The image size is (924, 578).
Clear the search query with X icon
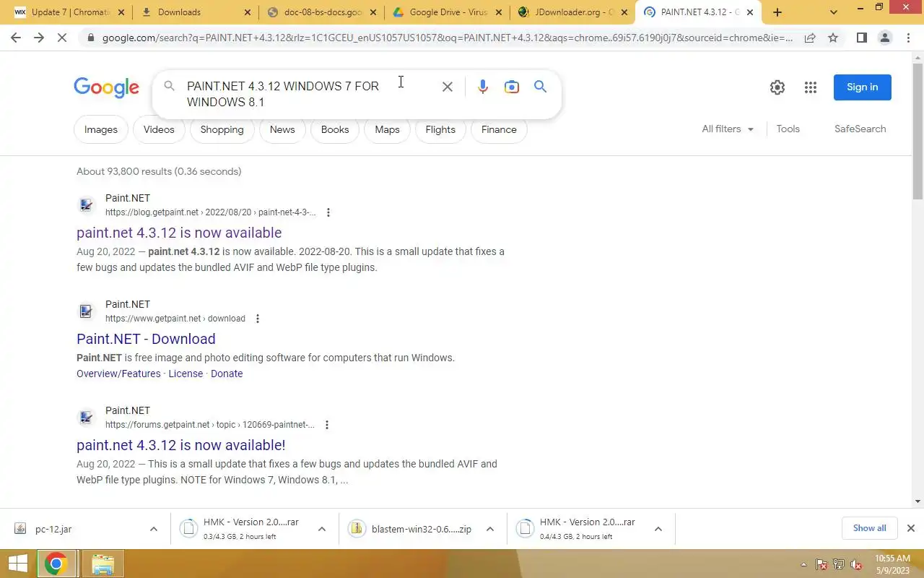click(448, 87)
